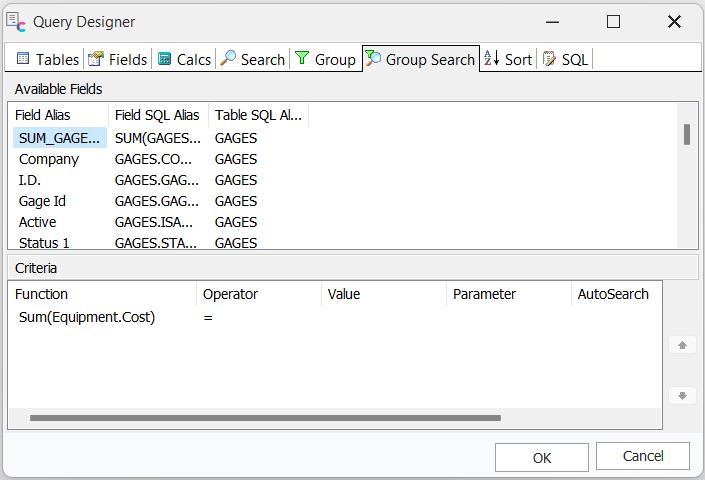Viewport: 705px width, 480px height.
Task: Click the equals operator cell in Criteria
Action: pos(208,317)
